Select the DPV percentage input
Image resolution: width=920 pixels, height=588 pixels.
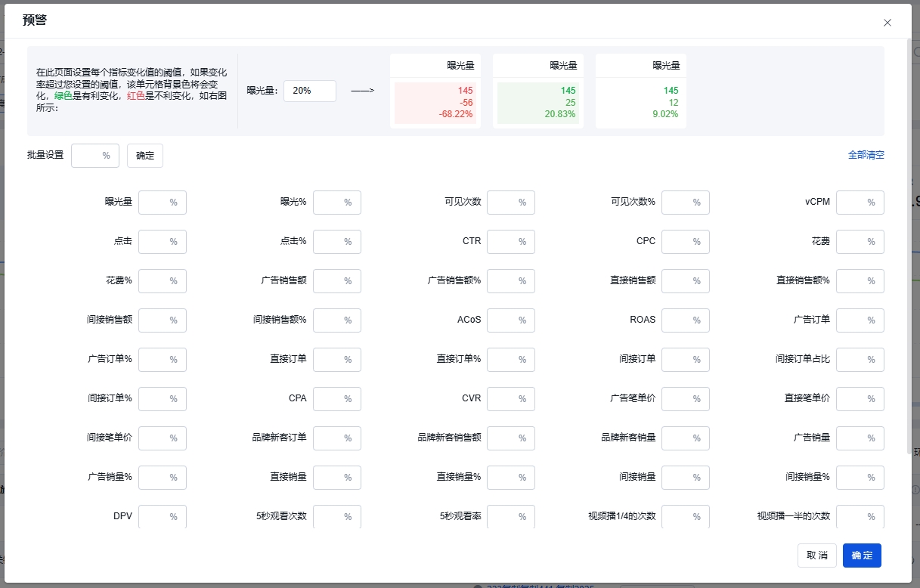(156, 516)
